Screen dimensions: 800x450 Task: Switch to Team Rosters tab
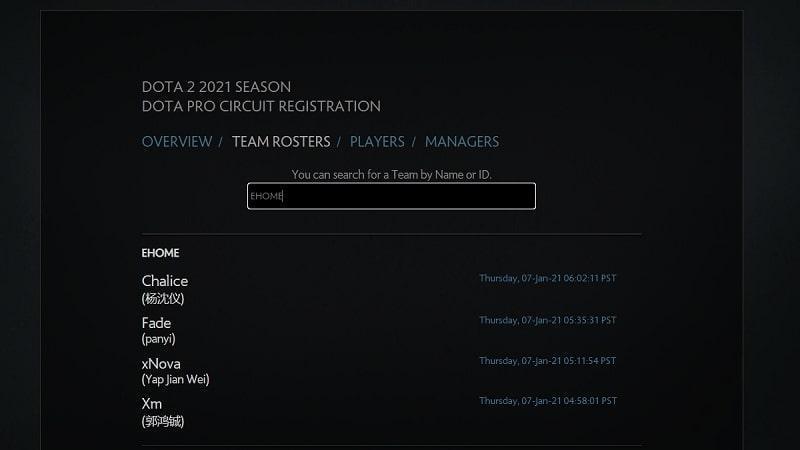tap(281, 142)
